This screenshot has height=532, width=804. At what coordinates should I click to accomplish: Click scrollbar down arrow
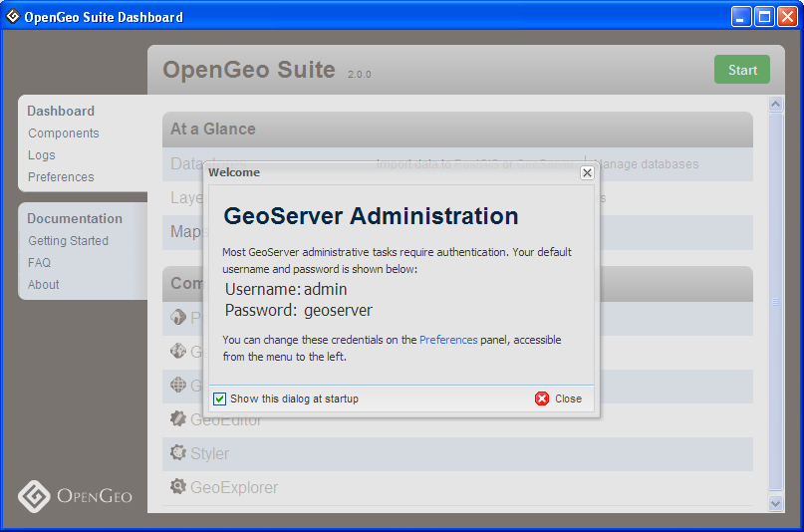[x=776, y=504]
